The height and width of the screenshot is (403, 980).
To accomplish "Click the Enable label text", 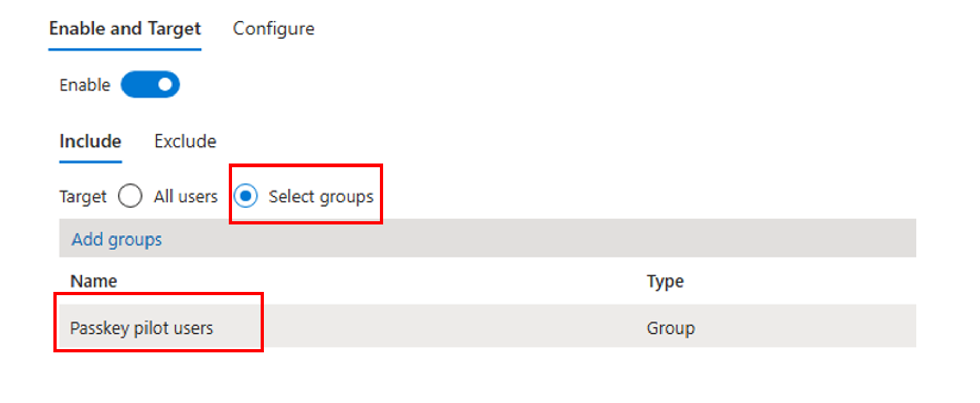I will pyautogui.click(x=84, y=84).
